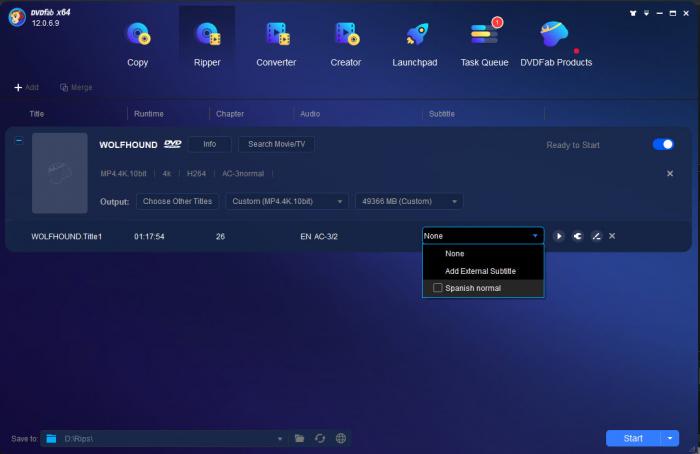Click the Merge button
The image size is (700, 454).
76,87
